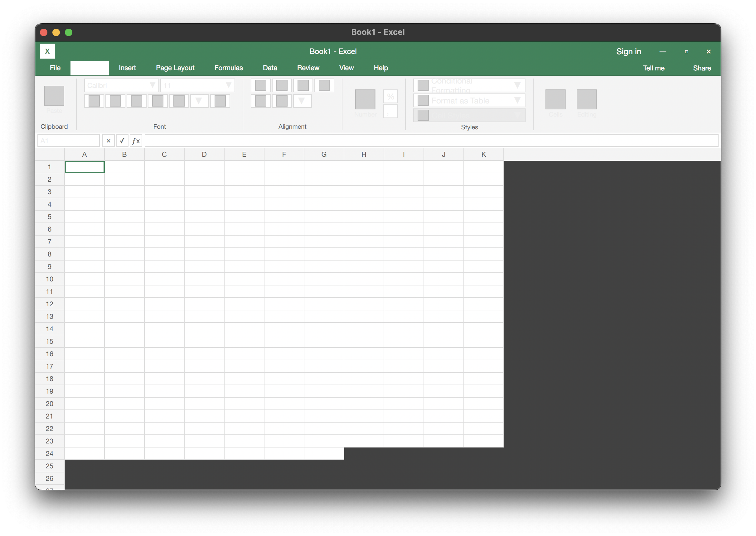Minimize using the green bar dash button
756x536 pixels.
(x=662, y=52)
